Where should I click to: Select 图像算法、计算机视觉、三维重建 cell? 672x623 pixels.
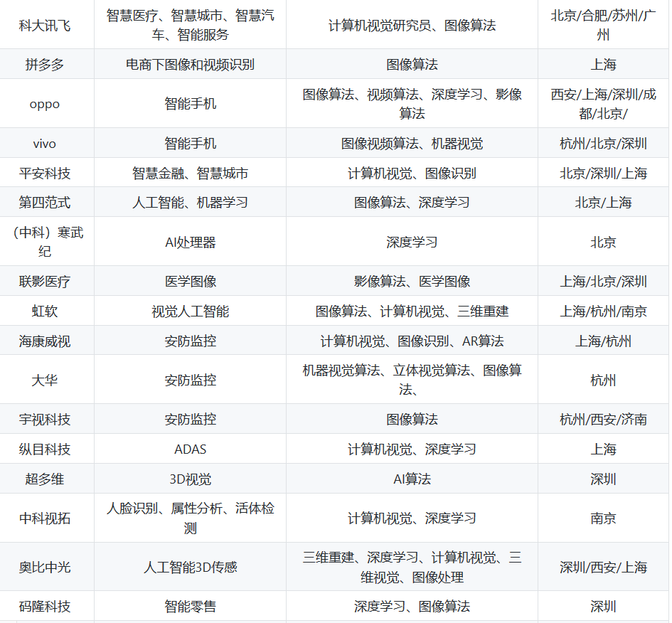(x=412, y=311)
